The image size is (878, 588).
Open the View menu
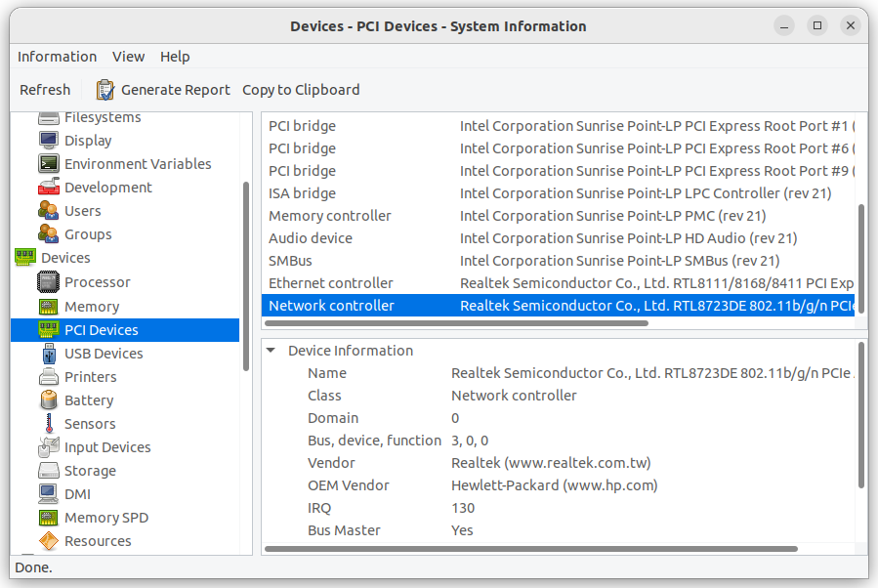(x=128, y=57)
